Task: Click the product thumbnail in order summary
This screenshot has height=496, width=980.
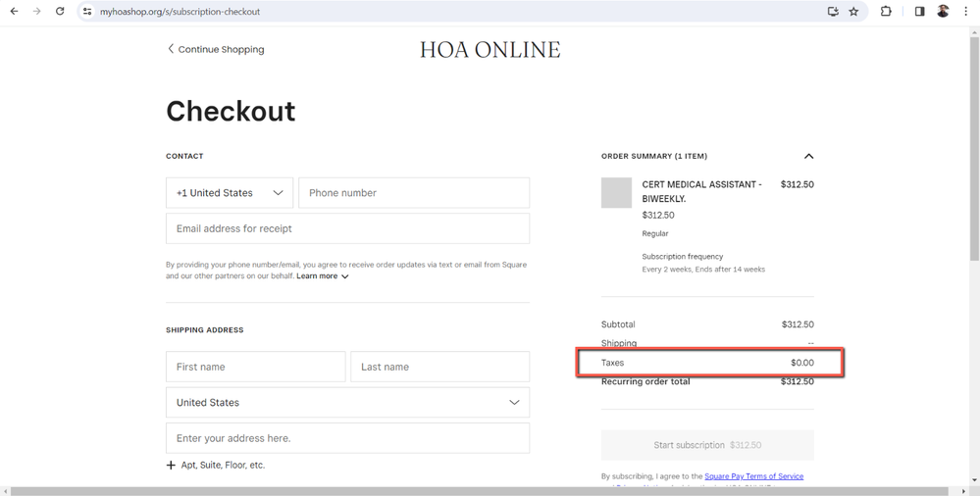Action: click(616, 193)
